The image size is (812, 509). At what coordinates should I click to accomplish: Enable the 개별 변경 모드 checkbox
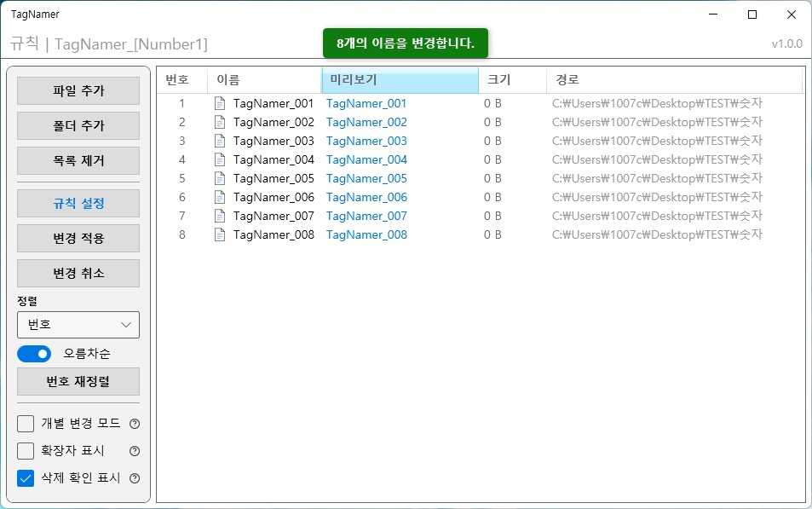coord(26,424)
